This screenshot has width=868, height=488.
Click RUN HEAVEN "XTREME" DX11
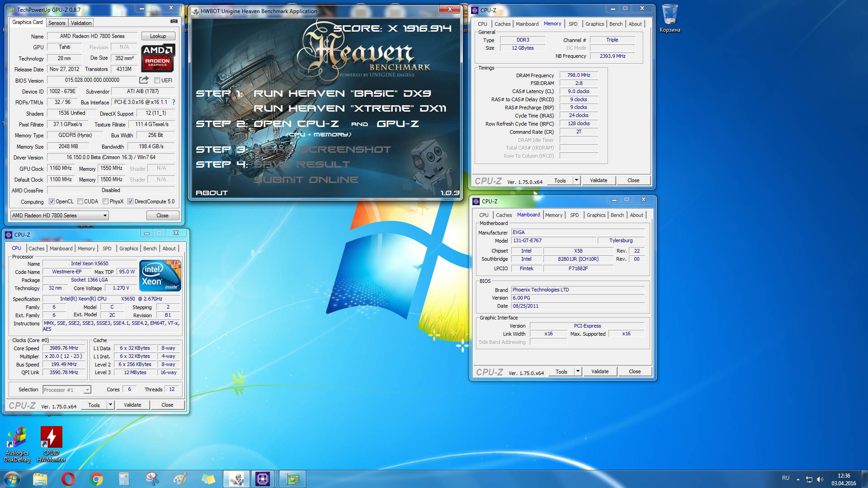point(350,108)
